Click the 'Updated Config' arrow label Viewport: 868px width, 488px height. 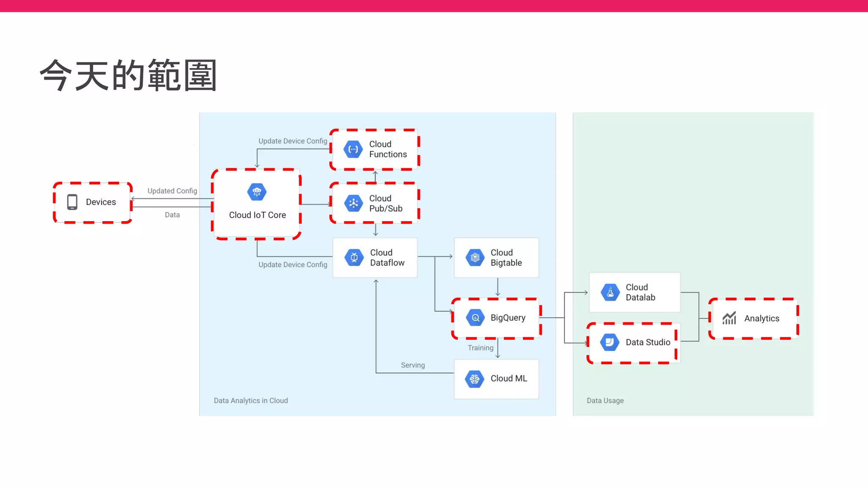point(172,191)
